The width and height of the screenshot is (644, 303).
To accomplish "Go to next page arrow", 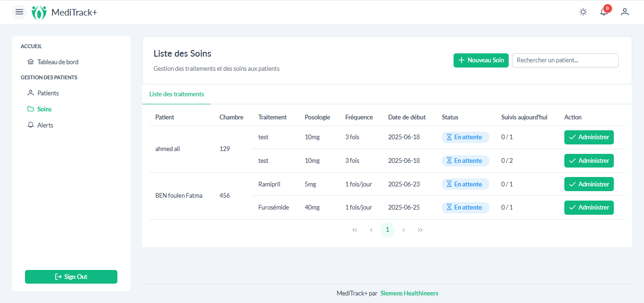I will point(404,230).
